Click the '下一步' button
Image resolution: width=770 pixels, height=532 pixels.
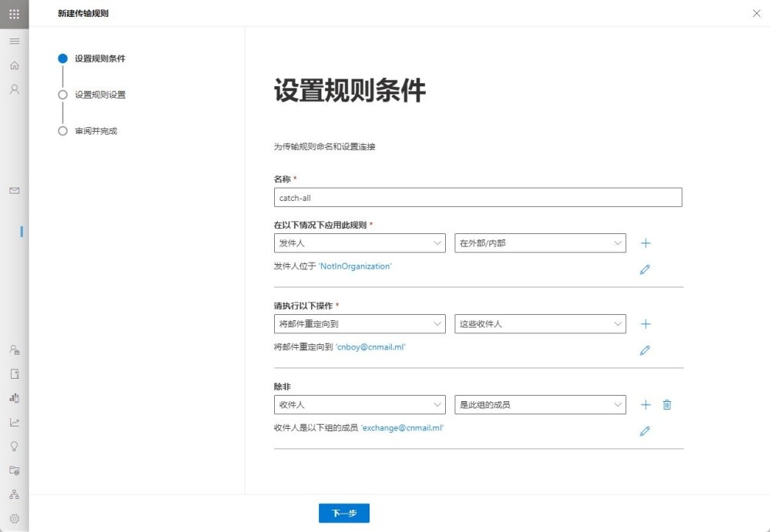pyautogui.click(x=343, y=514)
